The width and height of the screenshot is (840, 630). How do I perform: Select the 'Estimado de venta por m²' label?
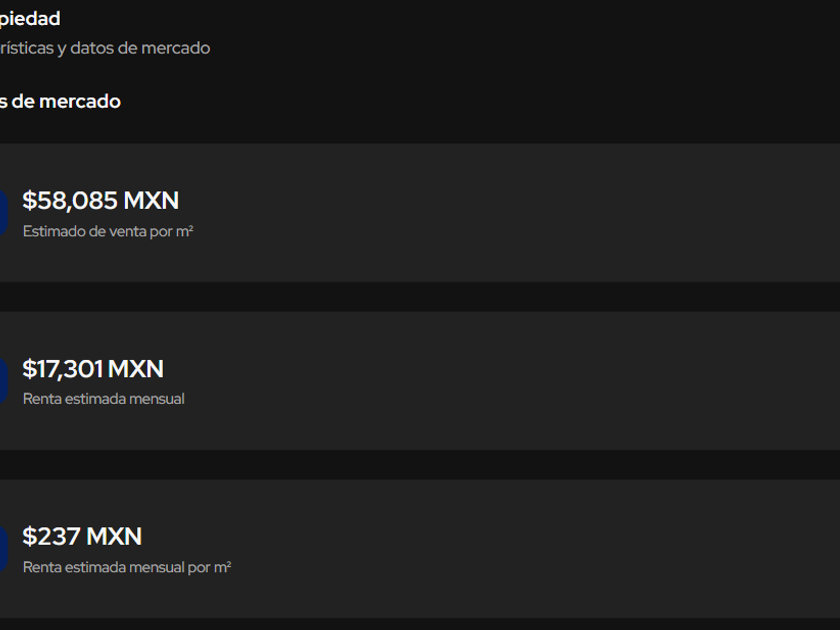pos(108,231)
